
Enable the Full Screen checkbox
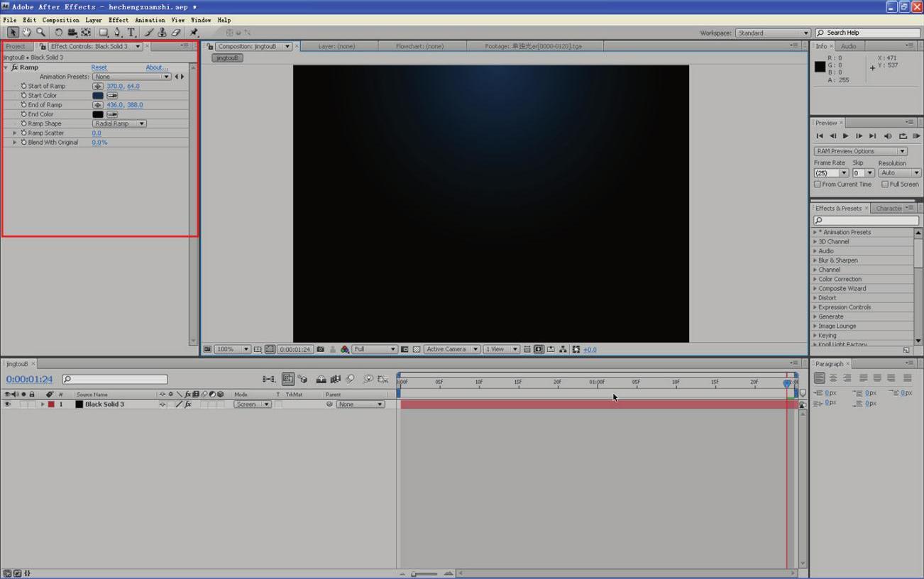[885, 184]
